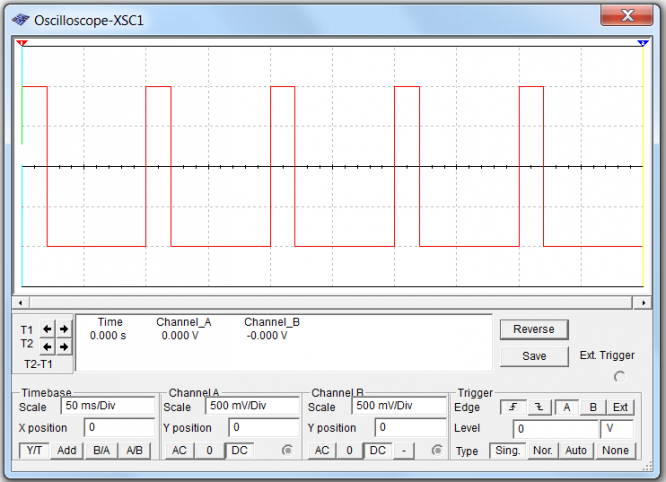Select rising edge trigger icon
Screen dimensions: 666x482
(x=513, y=407)
